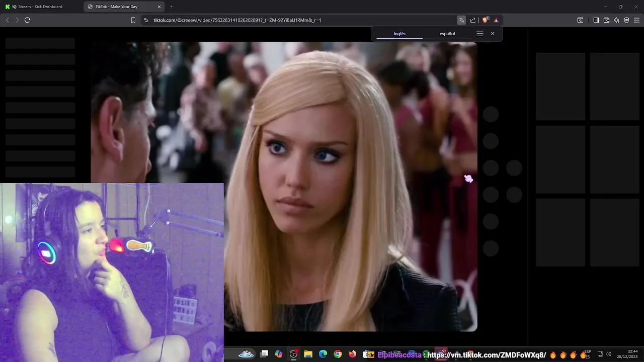The height and width of the screenshot is (362, 644).
Task: Open File Explorer from taskbar
Action: [308, 354]
